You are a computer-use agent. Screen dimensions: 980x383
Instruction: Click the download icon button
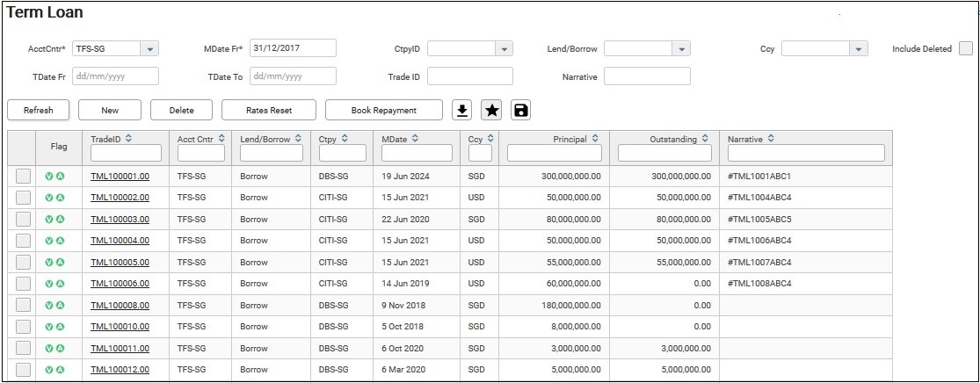pos(462,110)
